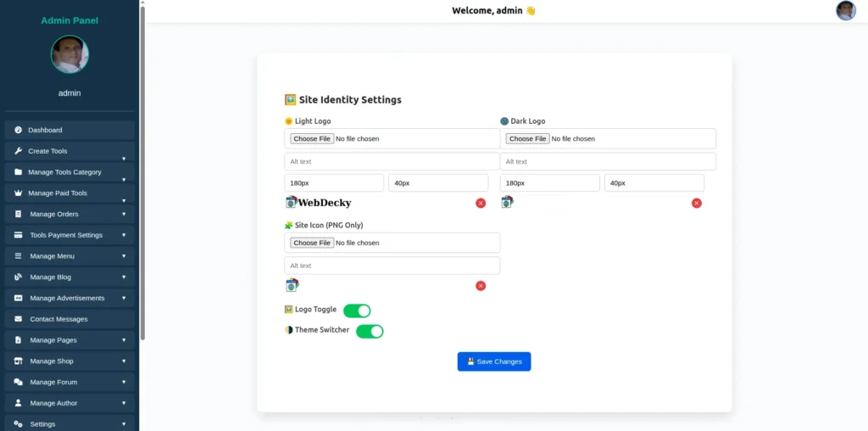Click the Manage Paid Tools crown icon
Screen dimensions: 868x431
tap(19, 193)
